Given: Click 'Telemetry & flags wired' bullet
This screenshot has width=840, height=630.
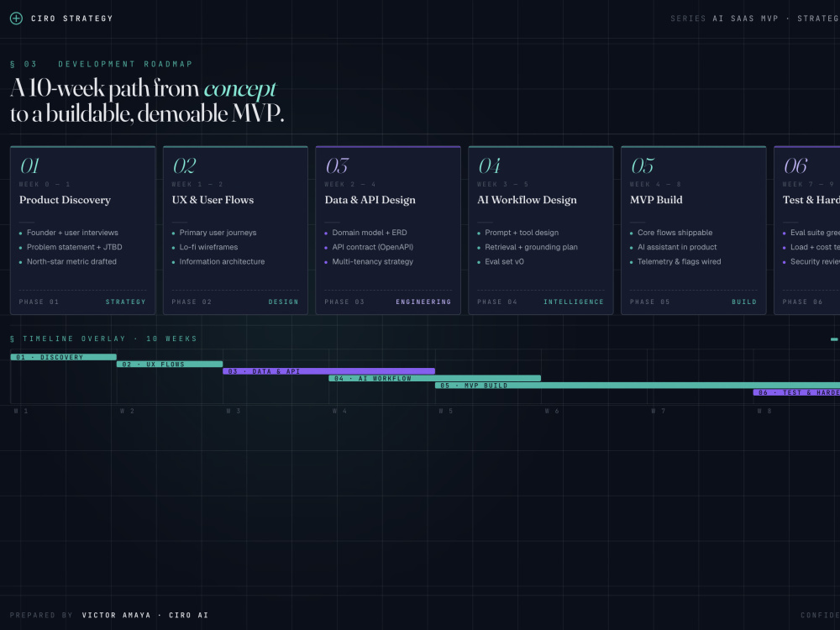Looking at the screenshot, I should coord(680,261).
